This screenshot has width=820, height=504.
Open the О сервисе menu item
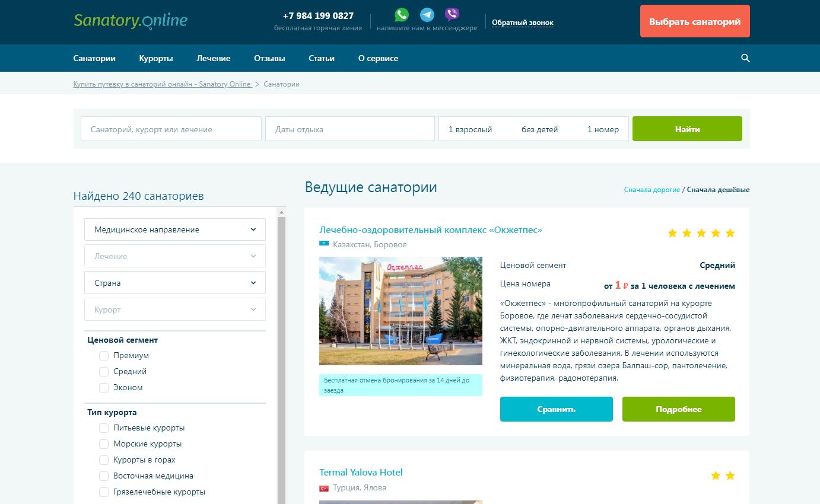(x=378, y=58)
